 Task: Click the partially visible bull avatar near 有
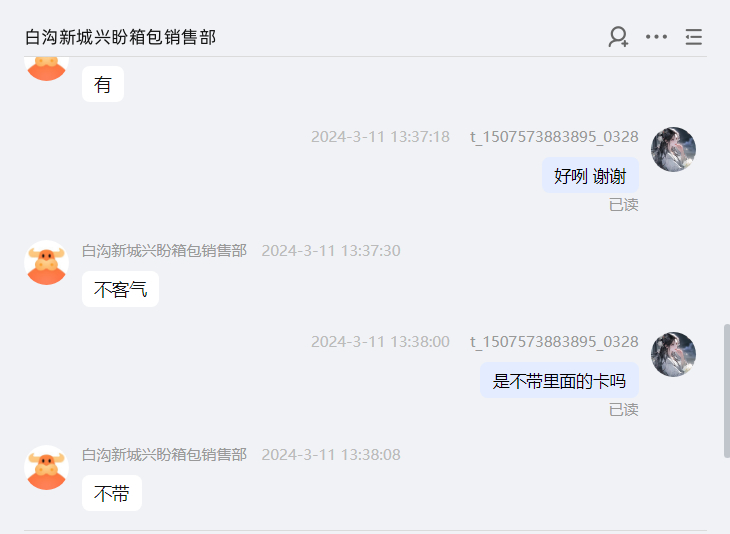click(47, 69)
